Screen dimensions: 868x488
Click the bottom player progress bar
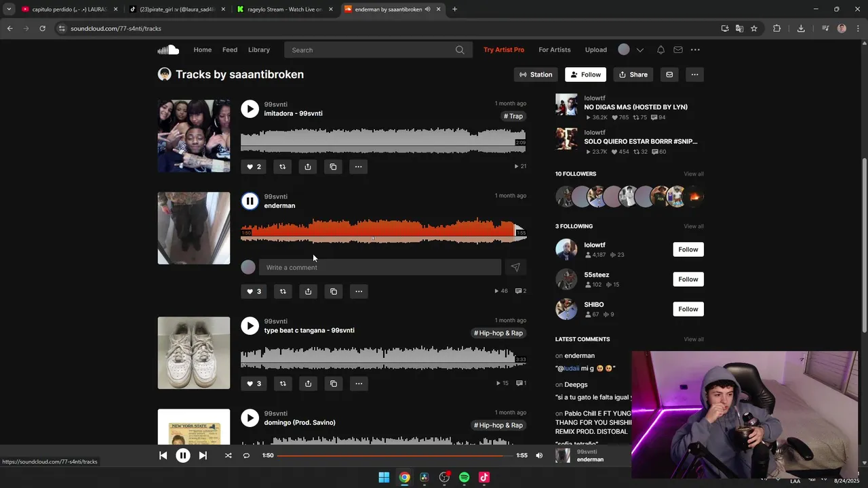(395, 455)
